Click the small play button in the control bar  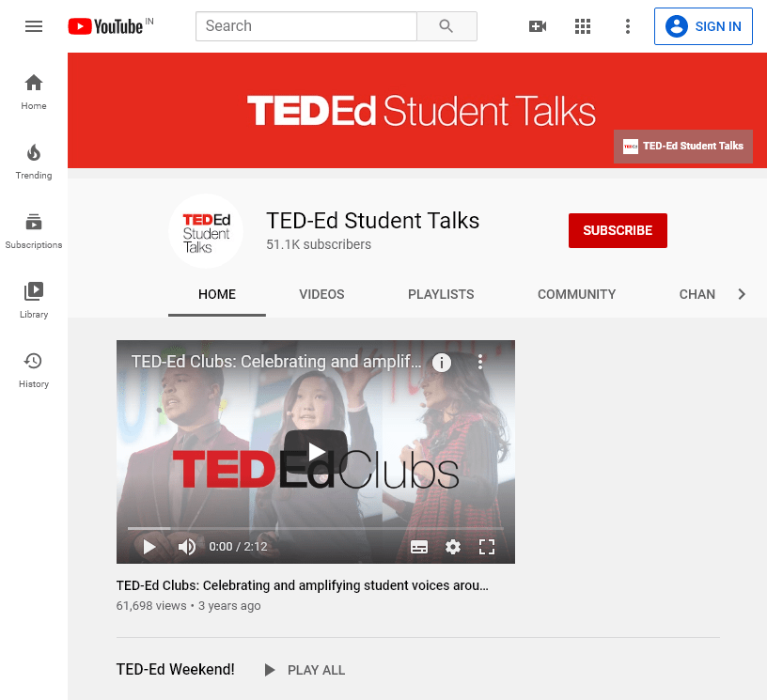click(149, 547)
